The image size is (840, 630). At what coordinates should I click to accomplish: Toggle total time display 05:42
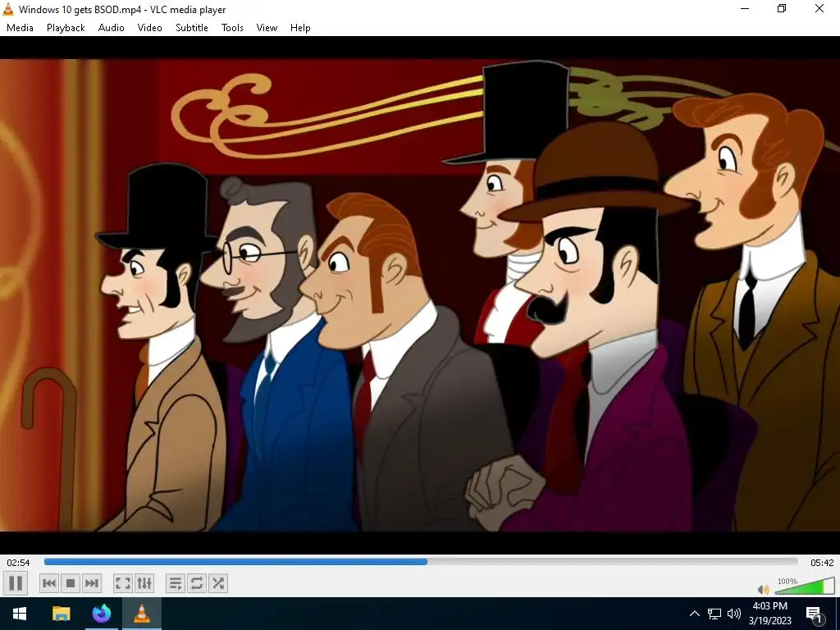coord(822,563)
